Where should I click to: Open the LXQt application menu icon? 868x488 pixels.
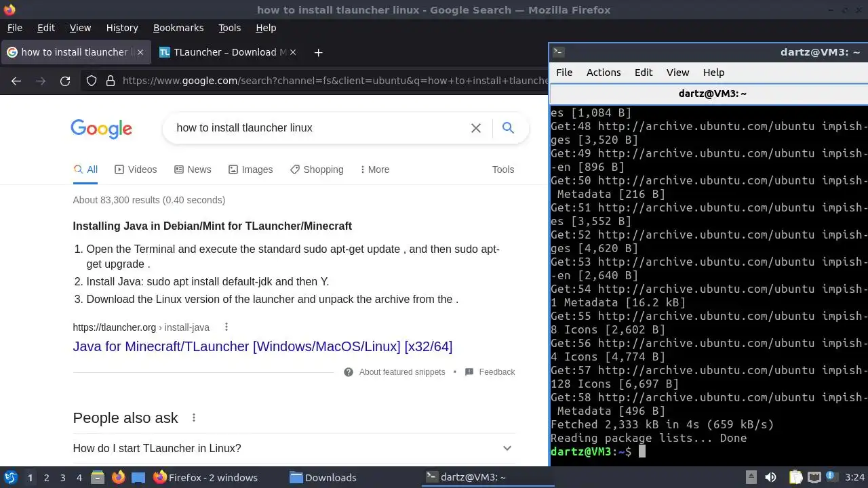(x=10, y=478)
